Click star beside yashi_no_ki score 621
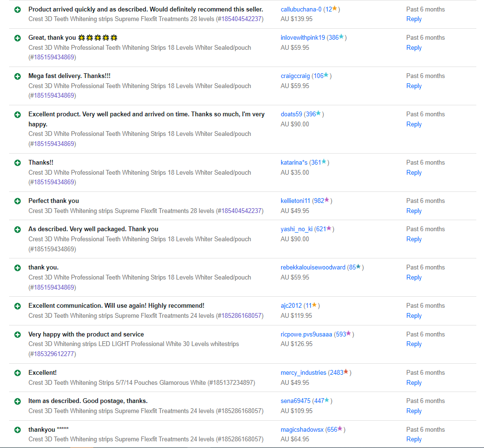Viewport: 484px width, 448px height. point(329,228)
